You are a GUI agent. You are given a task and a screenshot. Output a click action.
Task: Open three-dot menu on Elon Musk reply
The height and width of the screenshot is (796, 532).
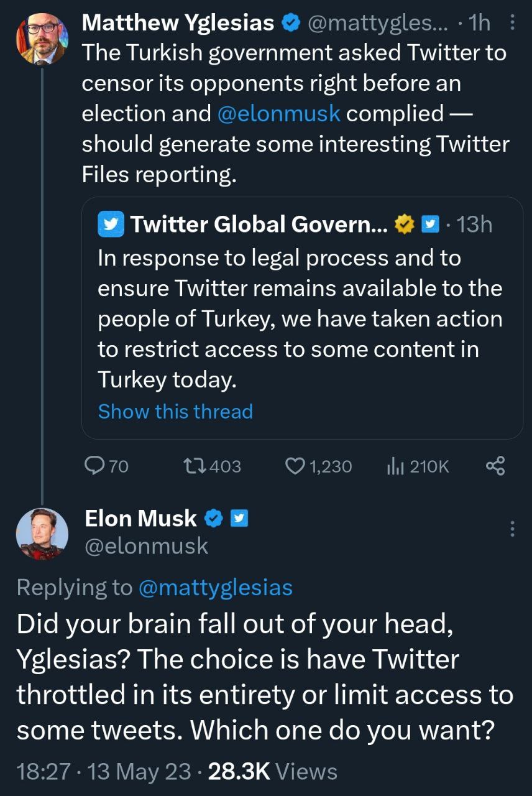click(512, 529)
